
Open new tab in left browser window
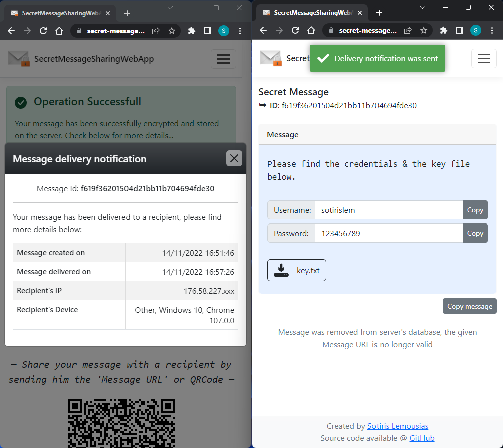[127, 13]
